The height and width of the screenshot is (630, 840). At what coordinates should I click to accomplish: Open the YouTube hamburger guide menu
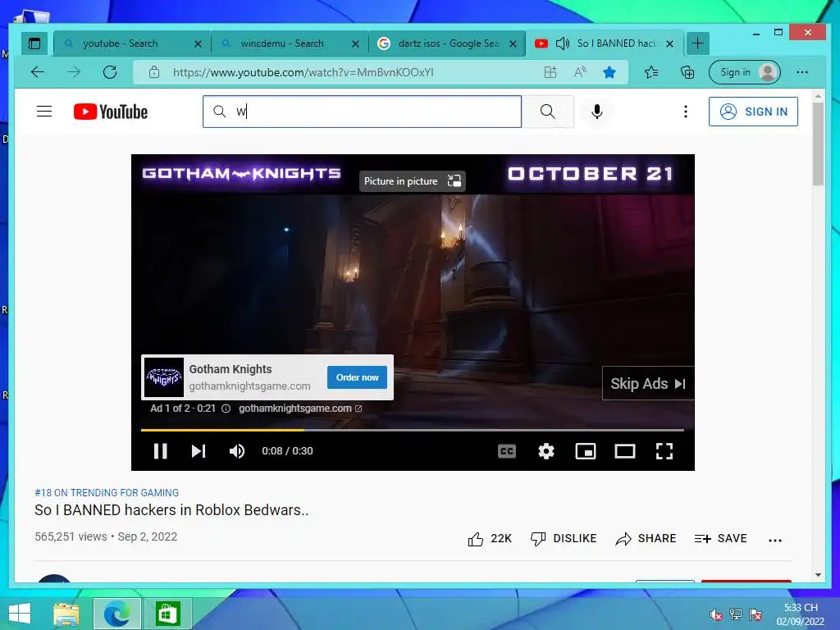pyautogui.click(x=44, y=112)
